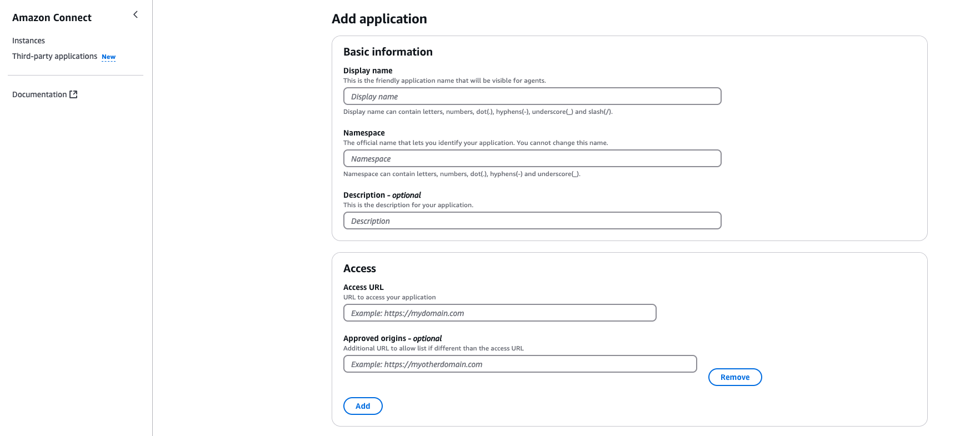The height and width of the screenshot is (436, 980).
Task: Click the Add application page heading
Action: pos(379,19)
